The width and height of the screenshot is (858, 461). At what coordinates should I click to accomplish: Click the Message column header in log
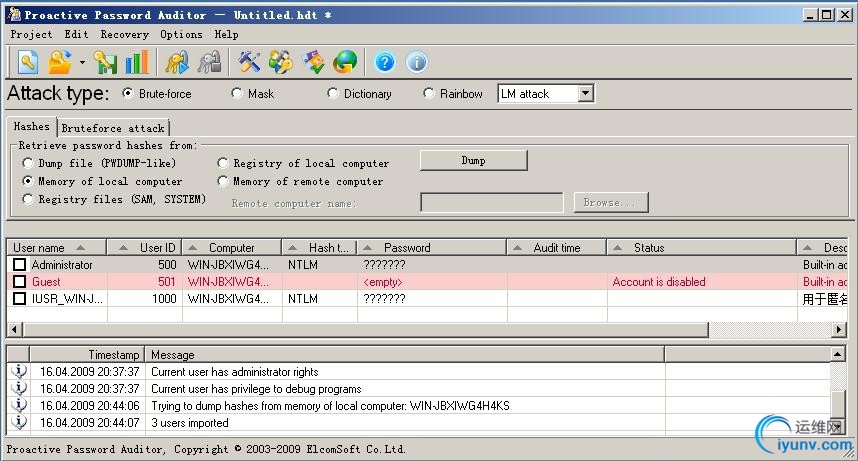405,354
